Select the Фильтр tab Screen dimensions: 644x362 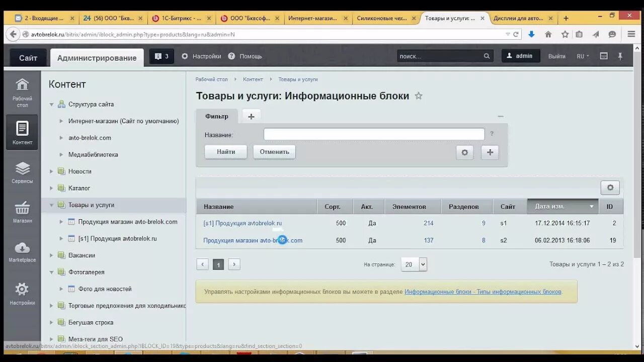point(216,116)
